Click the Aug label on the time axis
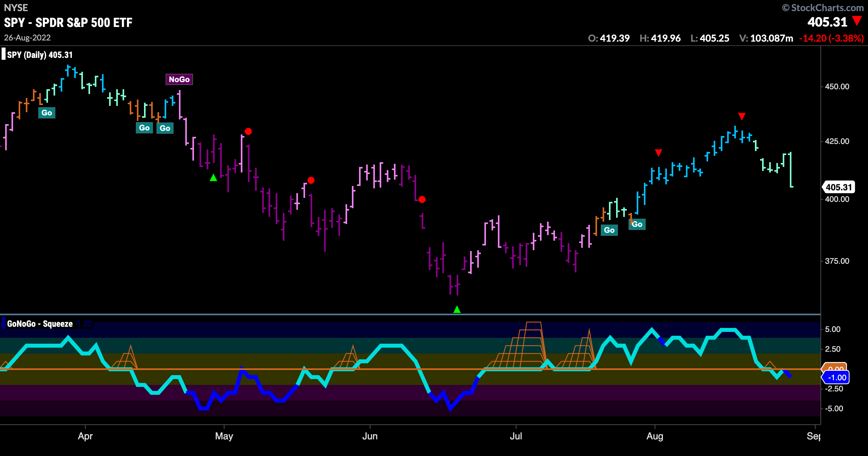Image resolution: width=868 pixels, height=456 pixels. coord(655,436)
